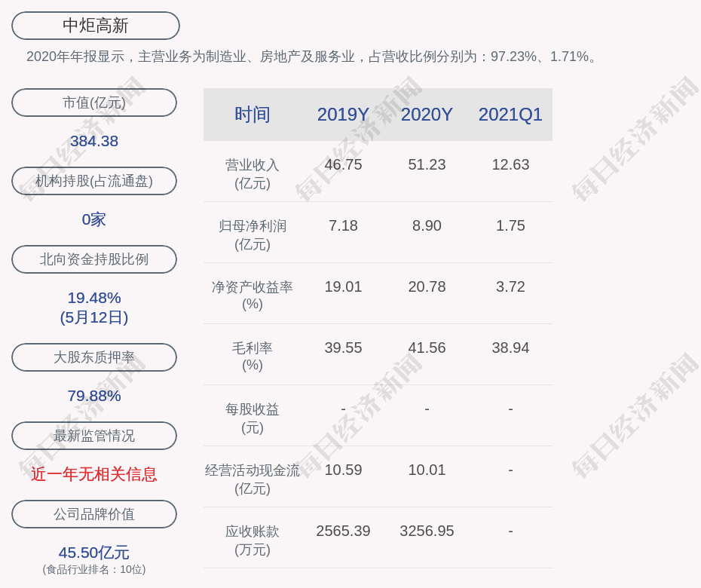Click ROE value 3.72

(x=510, y=286)
